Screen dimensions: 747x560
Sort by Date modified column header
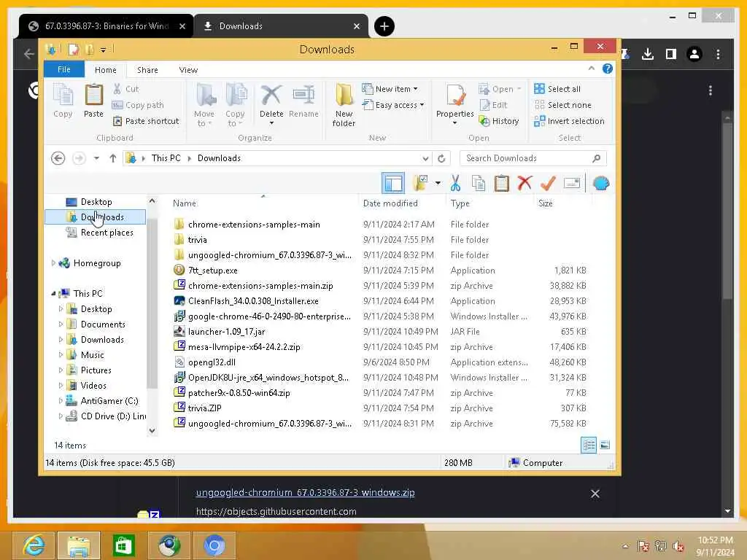[390, 203]
